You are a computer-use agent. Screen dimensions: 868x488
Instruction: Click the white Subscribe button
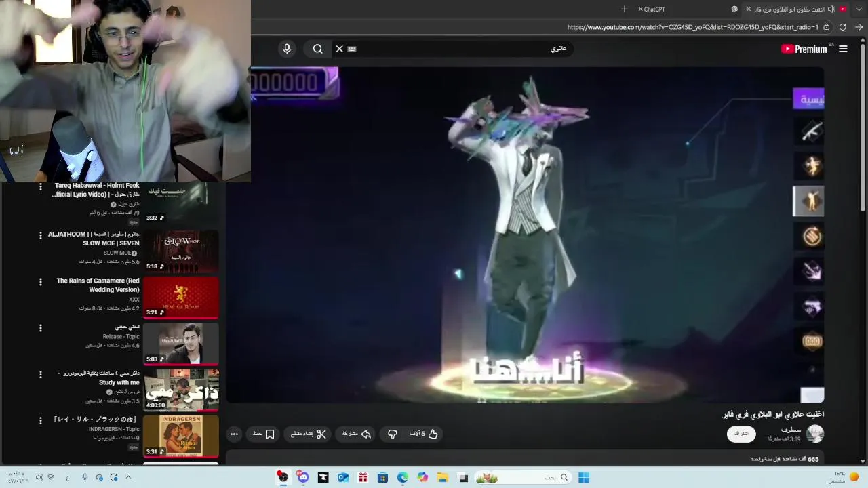coord(741,434)
